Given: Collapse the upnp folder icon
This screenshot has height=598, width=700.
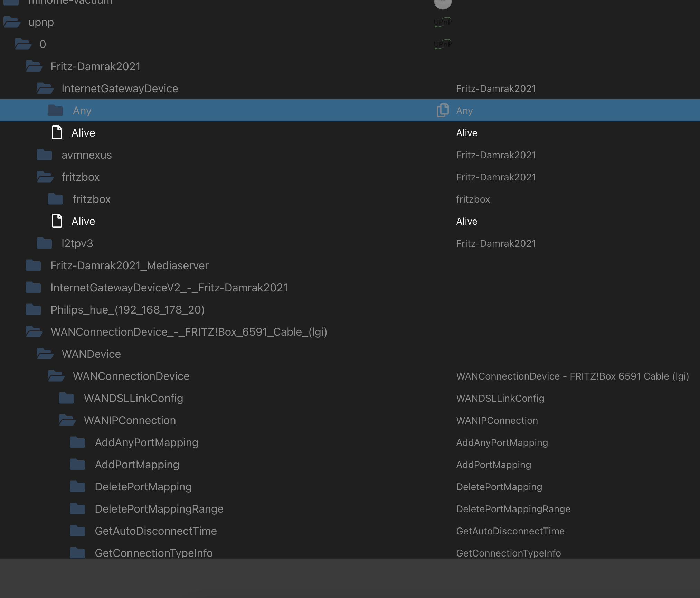Looking at the screenshot, I should [x=12, y=22].
